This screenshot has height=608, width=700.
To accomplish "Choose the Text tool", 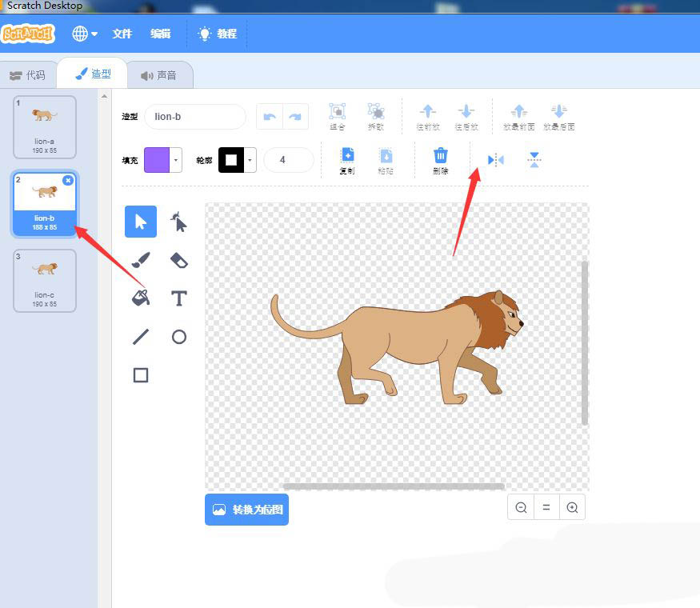I will click(x=179, y=298).
